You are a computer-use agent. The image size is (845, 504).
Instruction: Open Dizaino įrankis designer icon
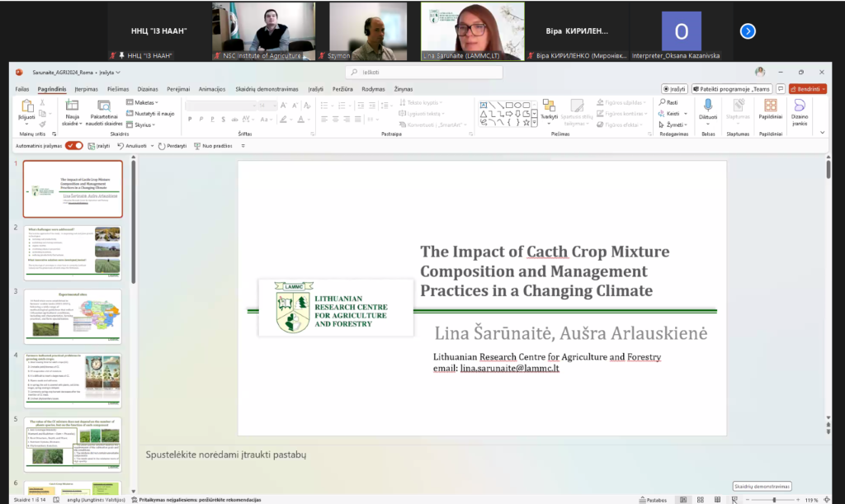[x=799, y=106]
